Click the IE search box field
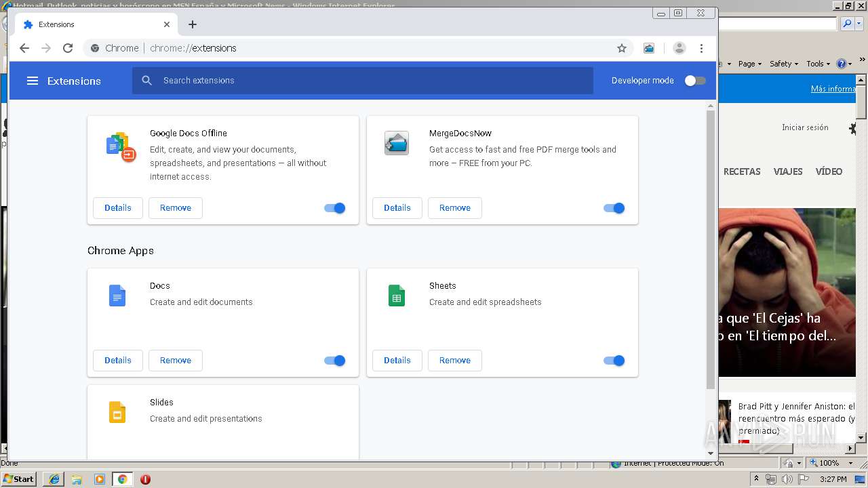868x488 pixels. tap(778, 24)
